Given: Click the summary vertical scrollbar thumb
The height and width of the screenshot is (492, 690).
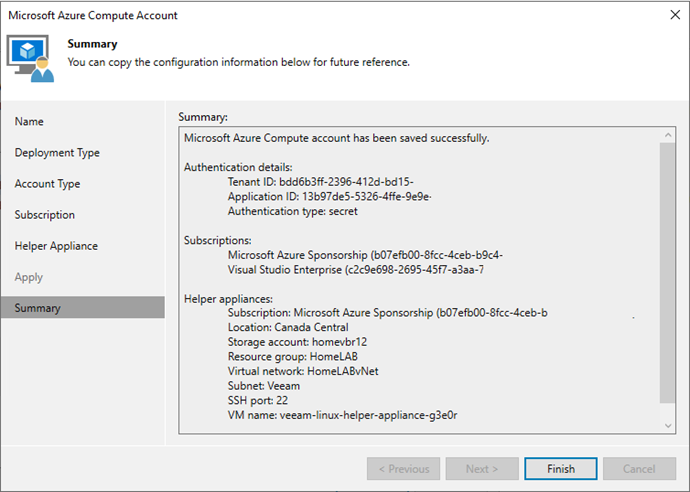Looking at the screenshot, I should tap(668, 272).
